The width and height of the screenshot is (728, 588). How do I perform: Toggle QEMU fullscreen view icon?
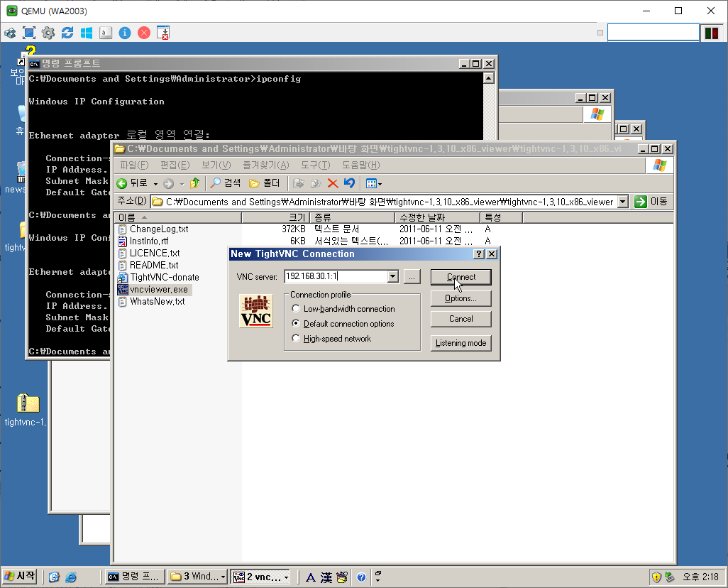click(29, 33)
